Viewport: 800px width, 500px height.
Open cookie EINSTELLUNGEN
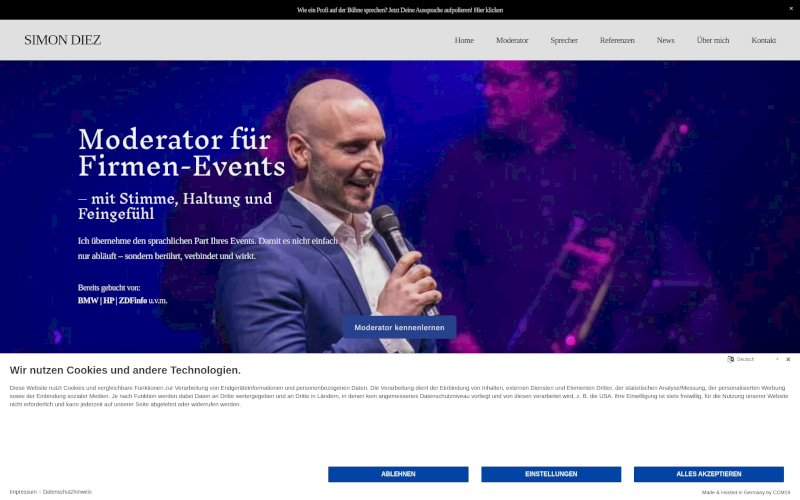(x=551, y=474)
